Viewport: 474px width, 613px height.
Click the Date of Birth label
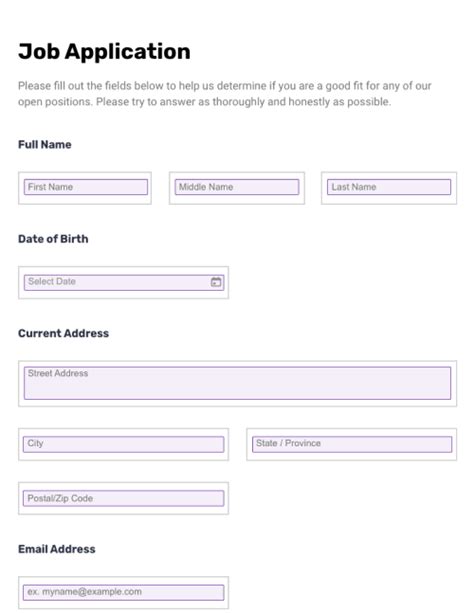point(53,239)
